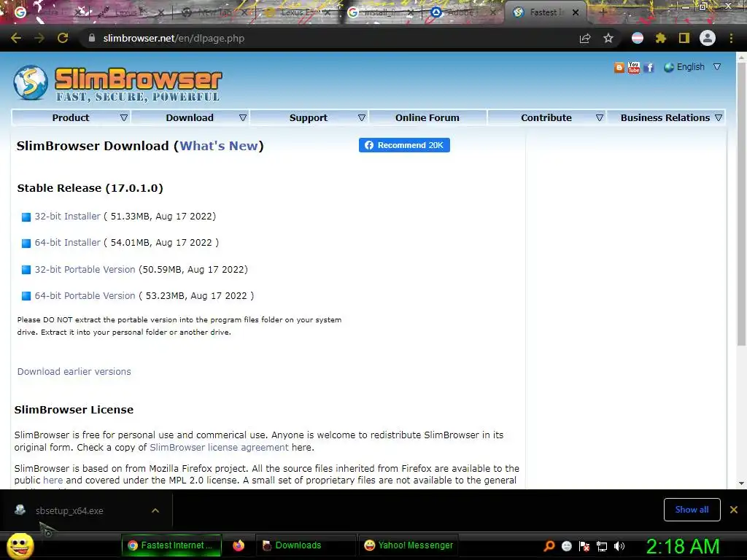Screen dimensions: 747x560
Task: Click Show all downloads button
Action: [x=692, y=510]
